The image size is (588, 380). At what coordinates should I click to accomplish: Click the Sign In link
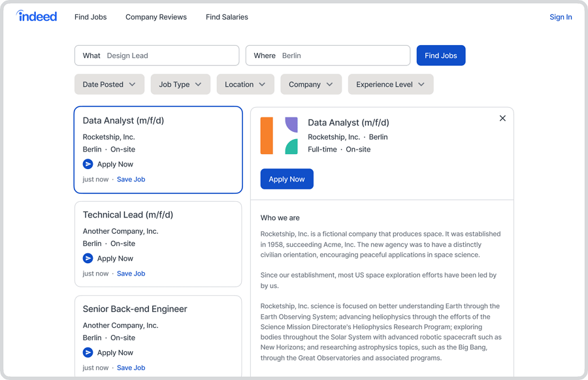click(x=561, y=17)
